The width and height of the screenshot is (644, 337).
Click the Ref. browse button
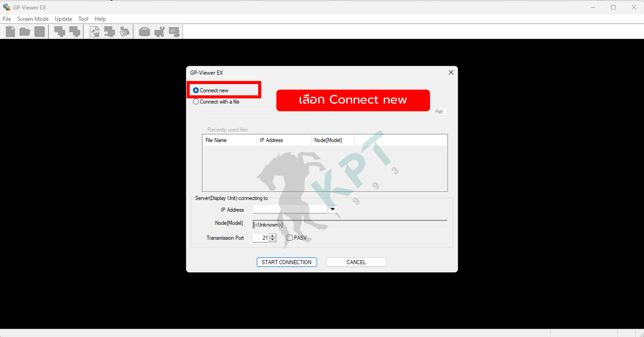[440, 111]
